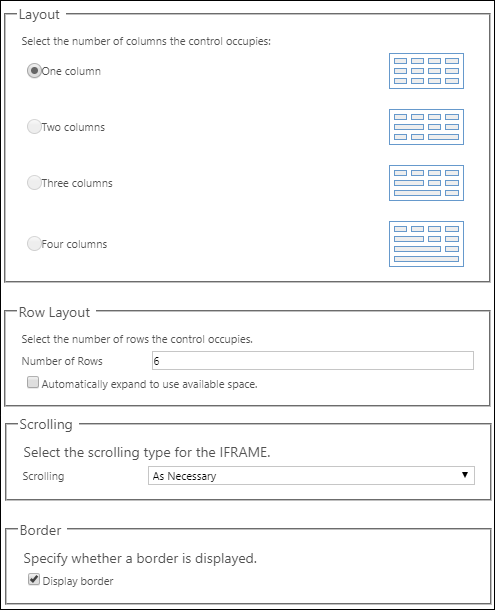495x610 pixels.
Task: Focus the Number of Rows input field
Action: coord(312,361)
